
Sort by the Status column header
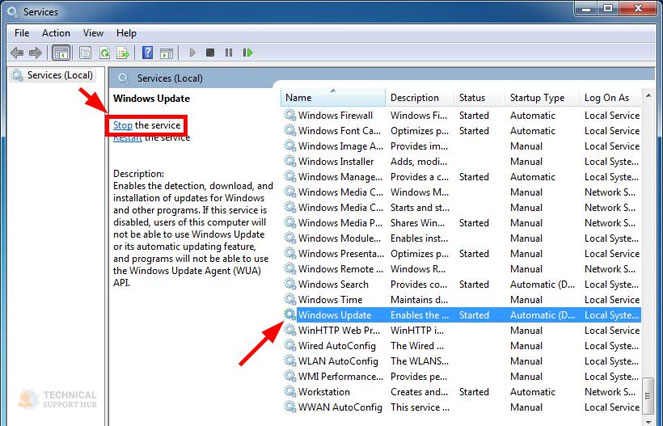[479, 98]
